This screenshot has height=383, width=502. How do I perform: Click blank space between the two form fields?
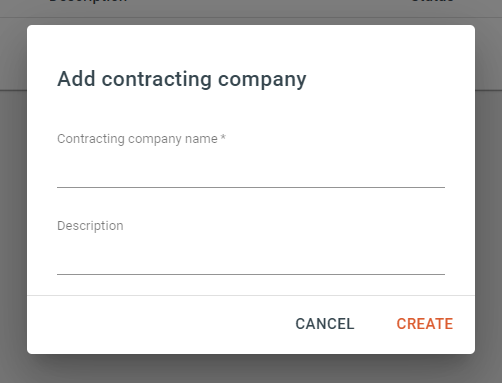pyautogui.click(x=251, y=203)
